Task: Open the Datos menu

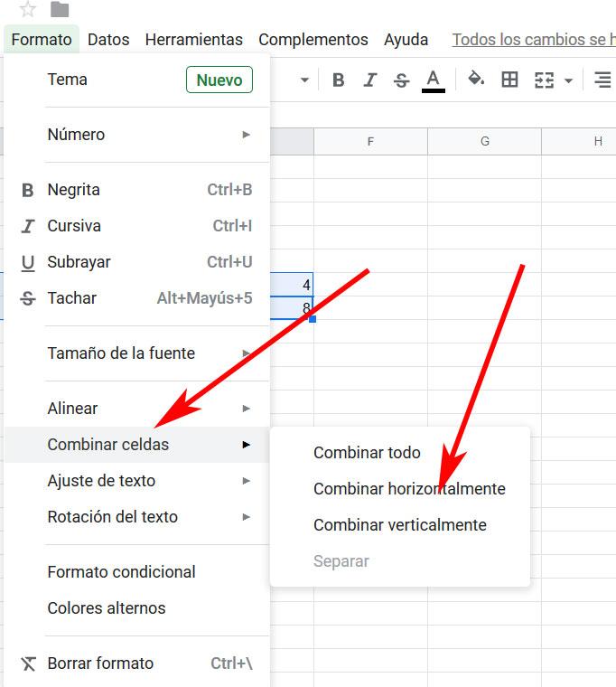Action: point(108,40)
